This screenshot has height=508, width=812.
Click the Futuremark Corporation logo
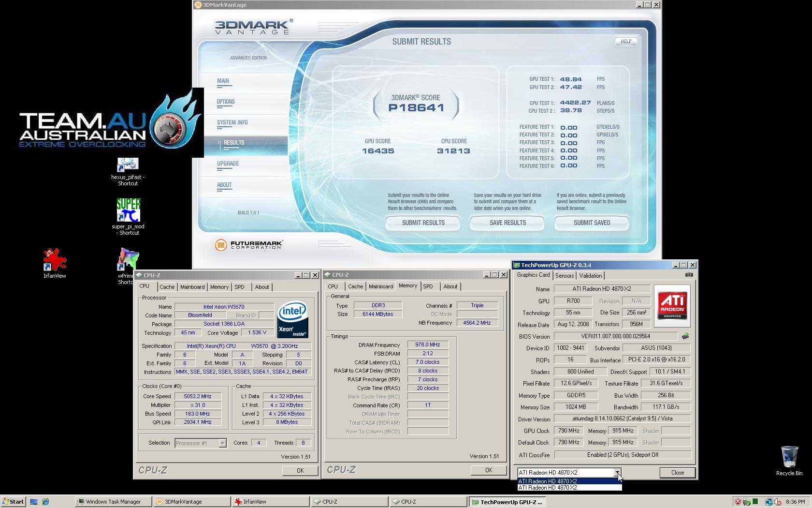pos(249,245)
